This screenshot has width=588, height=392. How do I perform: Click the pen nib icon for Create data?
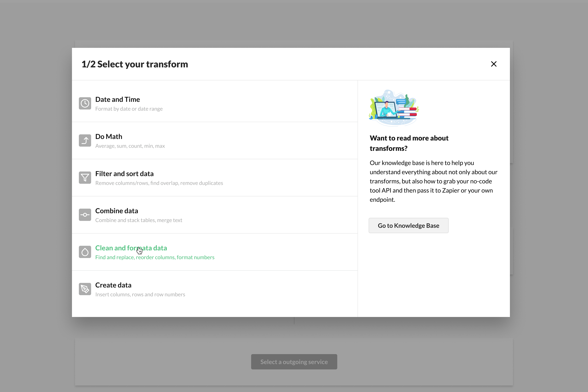tap(85, 289)
